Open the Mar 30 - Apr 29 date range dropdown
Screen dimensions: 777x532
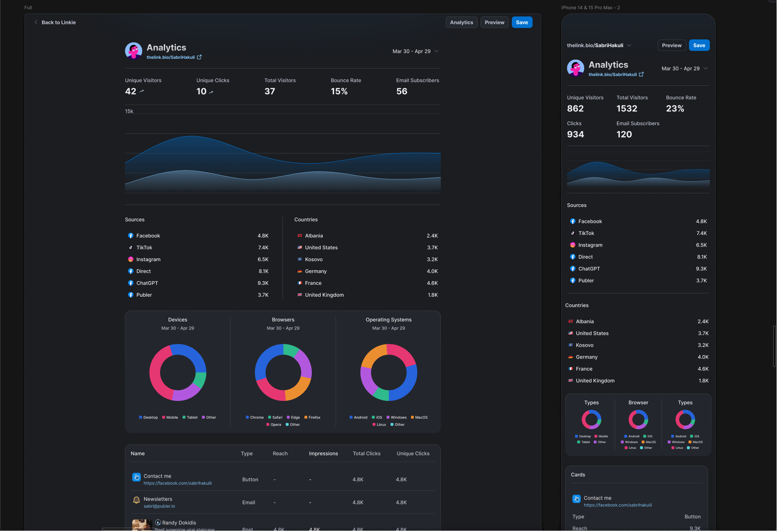pyautogui.click(x=415, y=51)
